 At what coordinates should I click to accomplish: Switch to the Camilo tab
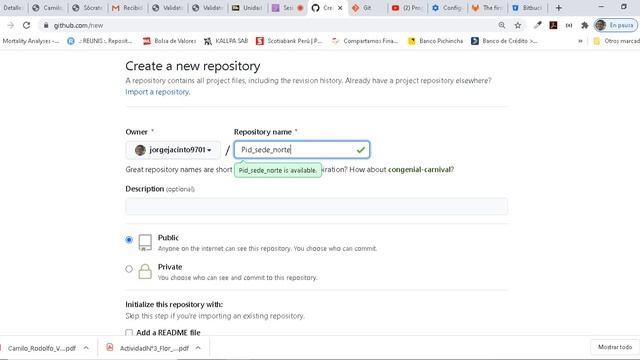point(47,8)
